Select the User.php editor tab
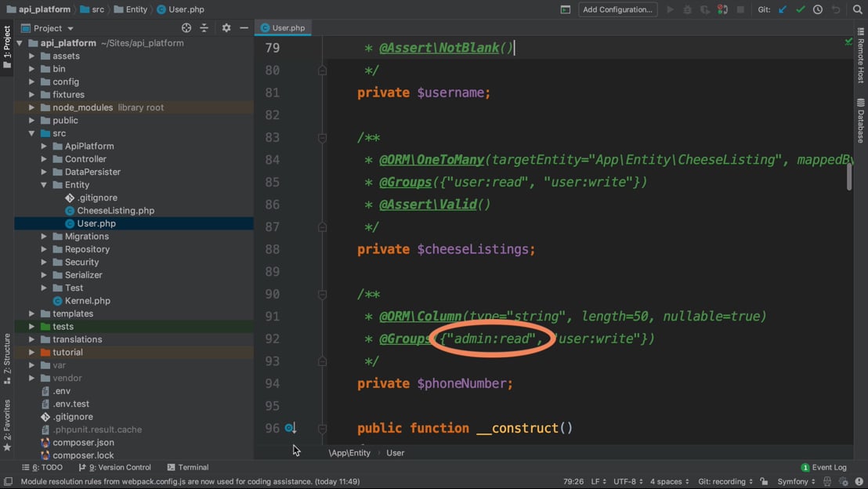The image size is (868, 489). coord(283,27)
